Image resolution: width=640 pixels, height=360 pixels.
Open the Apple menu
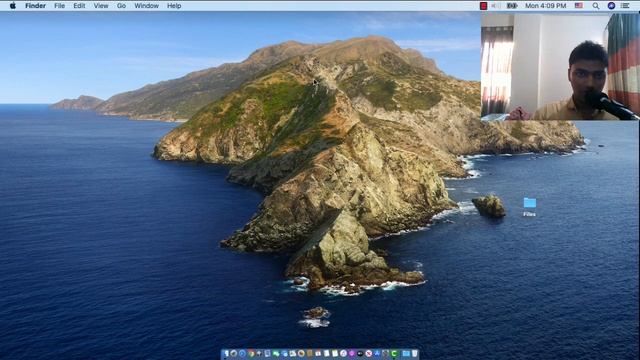[13, 6]
